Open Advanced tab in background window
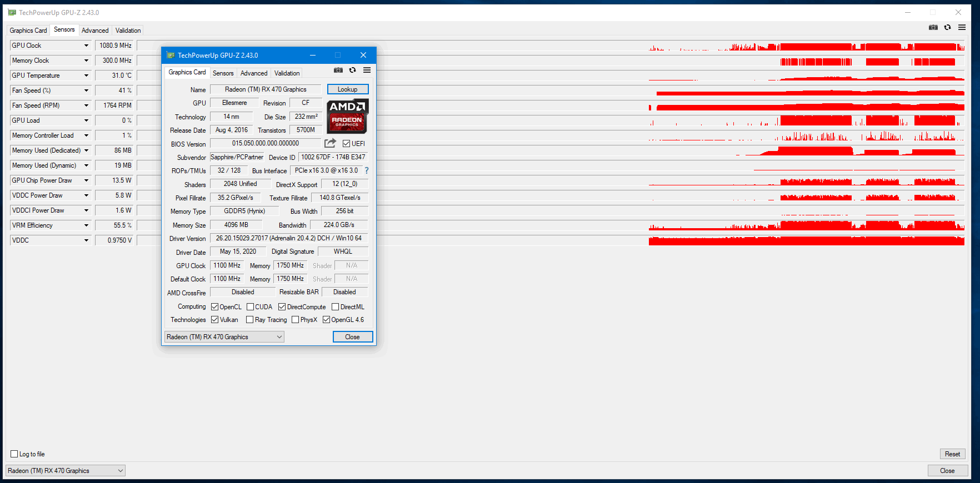Screen dimensions: 980x483 (x=95, y=31)
